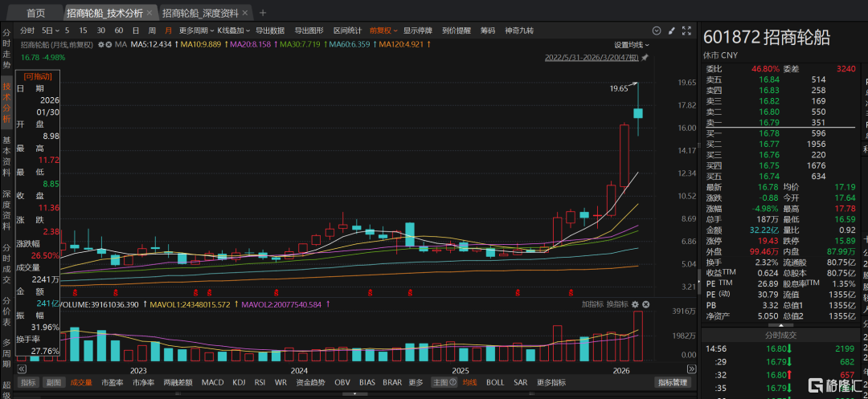Open the circled down-arrow menu icon
The height and width of the screenshot is (399, 868).
pyautogui.click(x=657, y=31)
